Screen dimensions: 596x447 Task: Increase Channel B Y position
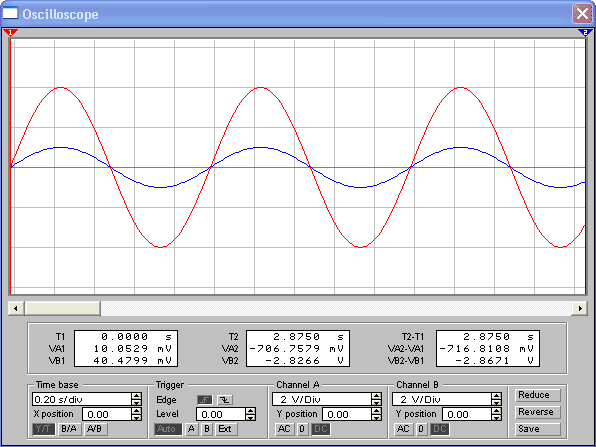pos(496,411)
